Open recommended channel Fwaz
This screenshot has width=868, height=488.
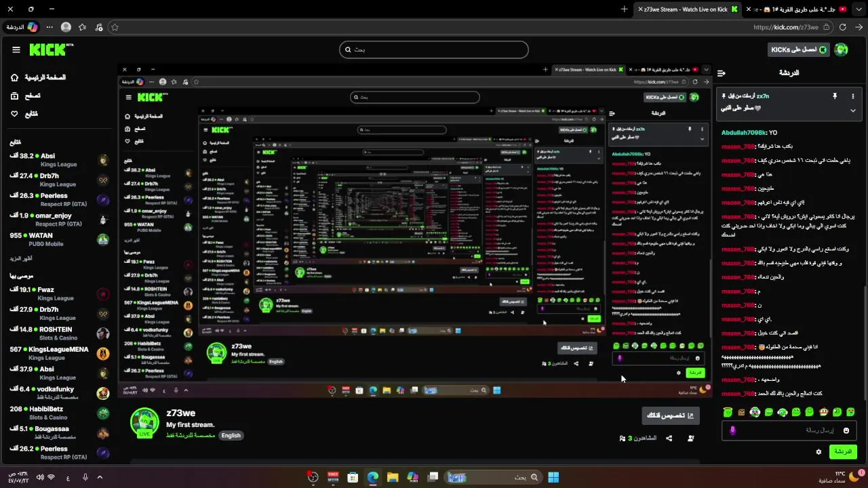[60, 293]
